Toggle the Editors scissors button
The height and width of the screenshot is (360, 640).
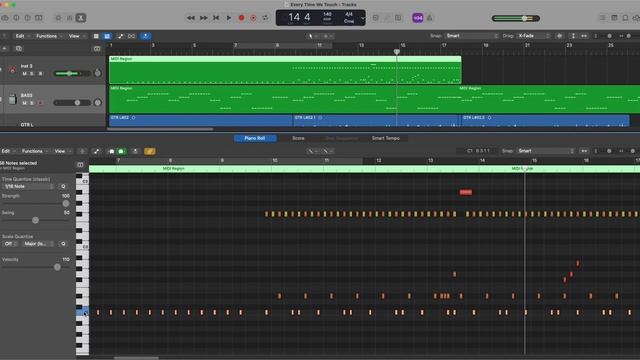click(x=81, y=18)
